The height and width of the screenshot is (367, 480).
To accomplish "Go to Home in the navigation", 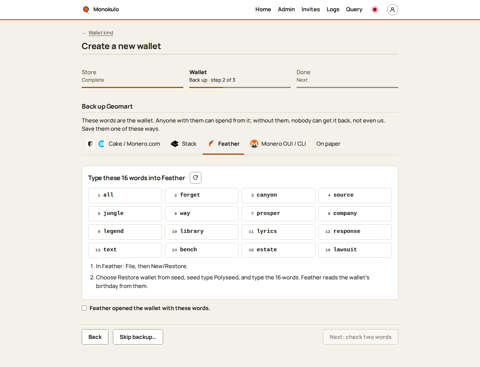I will click(x=263, y=9).
